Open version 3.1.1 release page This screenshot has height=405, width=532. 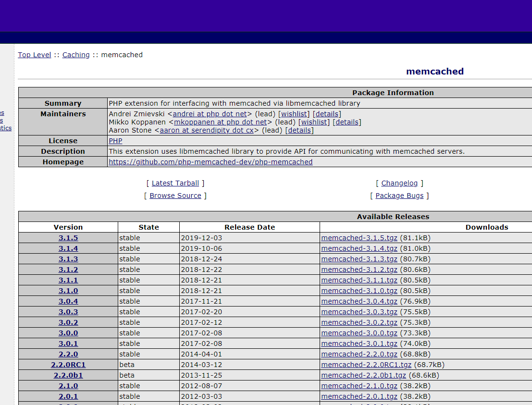tap(68, 280)
